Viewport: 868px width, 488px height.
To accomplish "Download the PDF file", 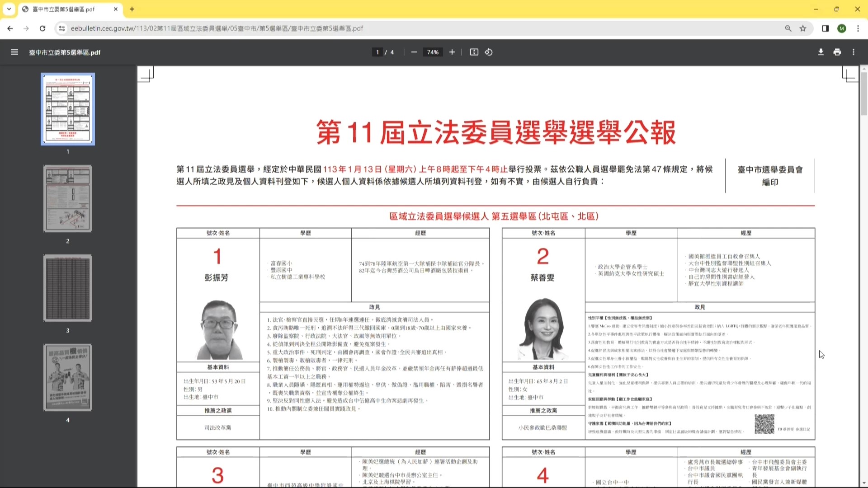I will point(821,52).
